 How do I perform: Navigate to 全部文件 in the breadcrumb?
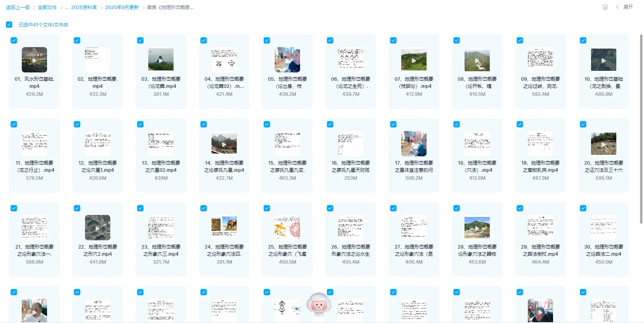coord(47,8)
